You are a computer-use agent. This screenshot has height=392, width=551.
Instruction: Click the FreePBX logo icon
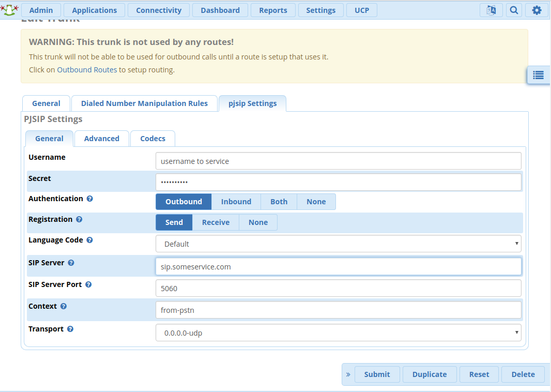(9, 9)
